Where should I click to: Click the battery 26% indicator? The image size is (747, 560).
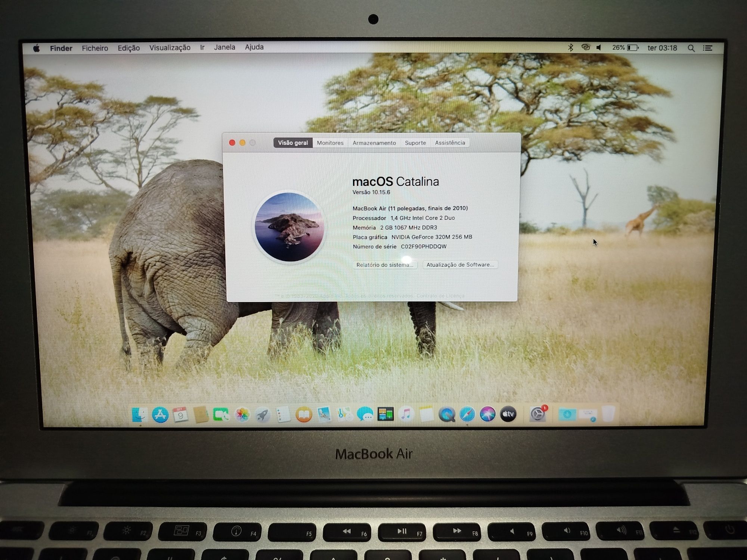(625, 47)
